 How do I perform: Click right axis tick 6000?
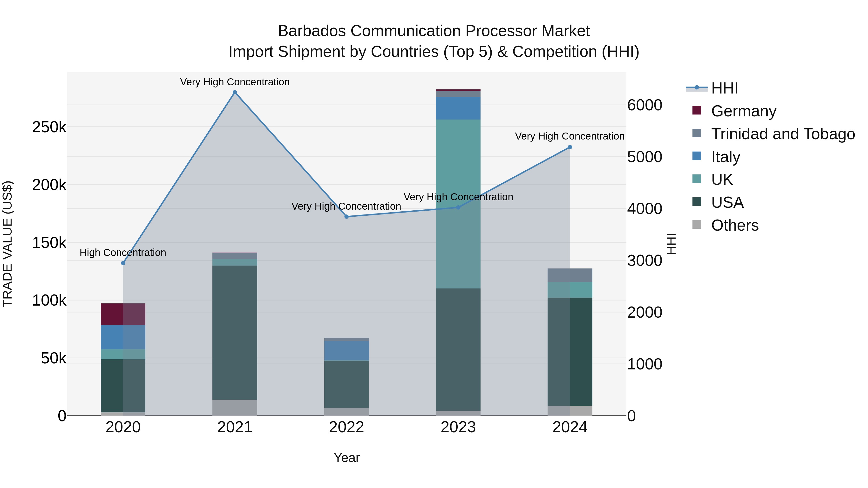point(644,105)
